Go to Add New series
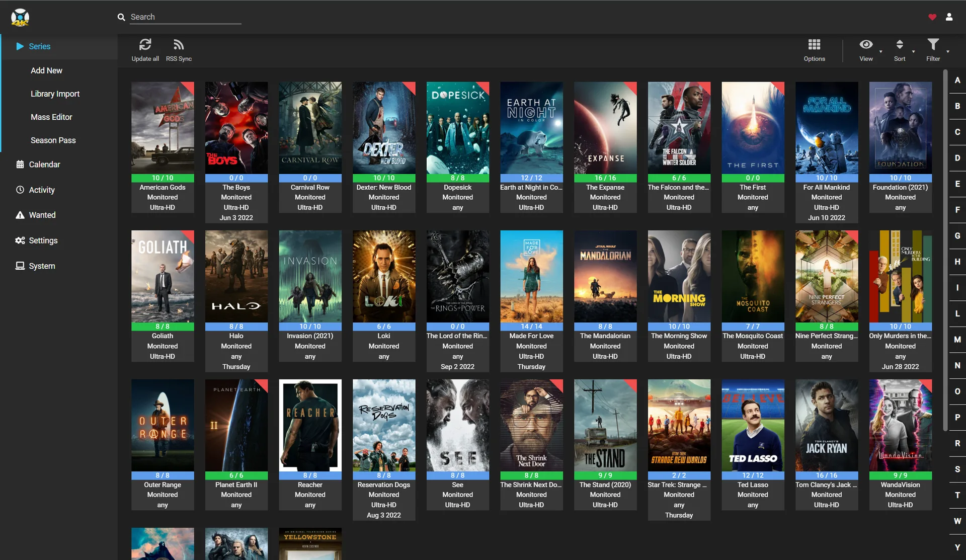Viewport: 966px width, 560px height. point(46,70)
